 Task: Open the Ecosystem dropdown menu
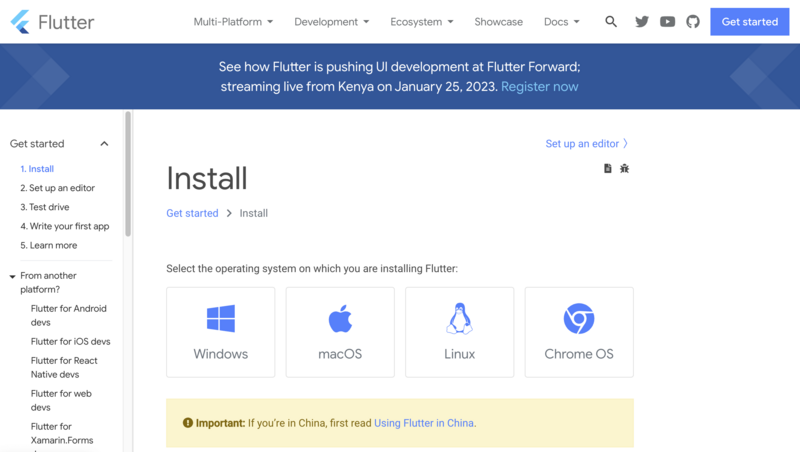[421, 22]
